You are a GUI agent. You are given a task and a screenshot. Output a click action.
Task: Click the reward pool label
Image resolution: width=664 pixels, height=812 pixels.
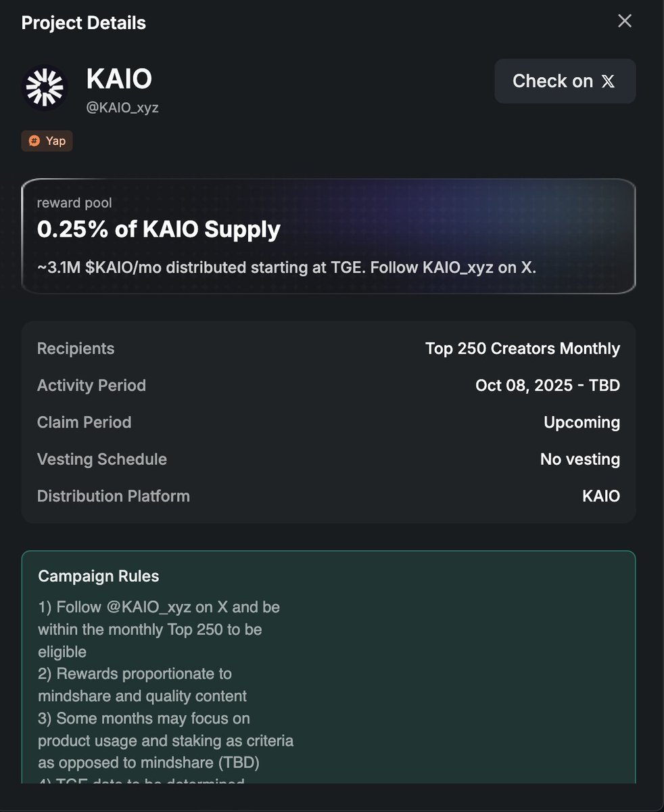coord(74,202)
